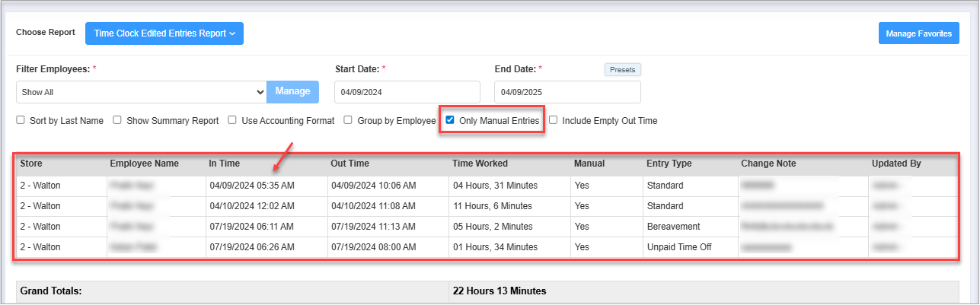Image resolution: width=980 pixels, height=305 pixels.
Task: Click the Time Worked column header
Action: (480, 164)
